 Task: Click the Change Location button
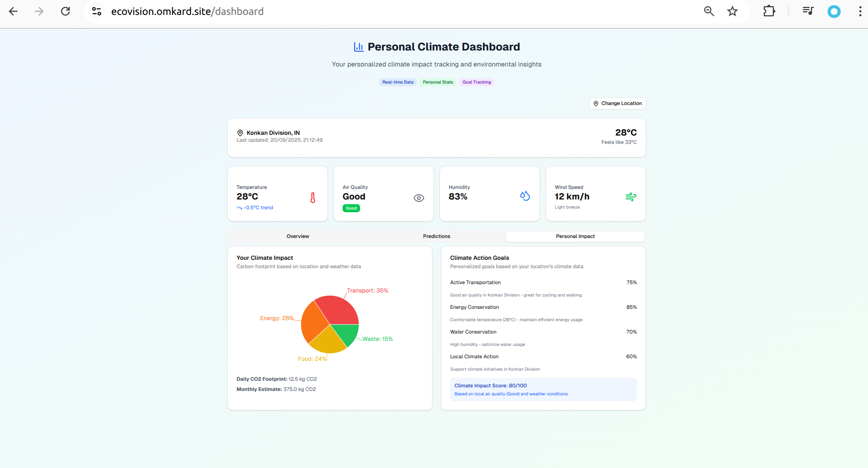point(617,104)
